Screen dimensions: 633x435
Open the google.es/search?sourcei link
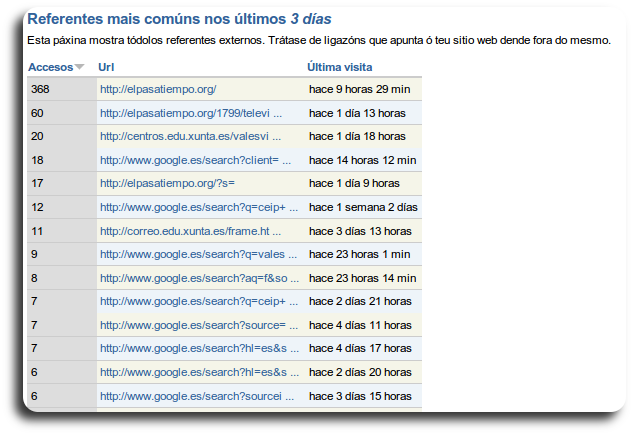click(197, 396)
